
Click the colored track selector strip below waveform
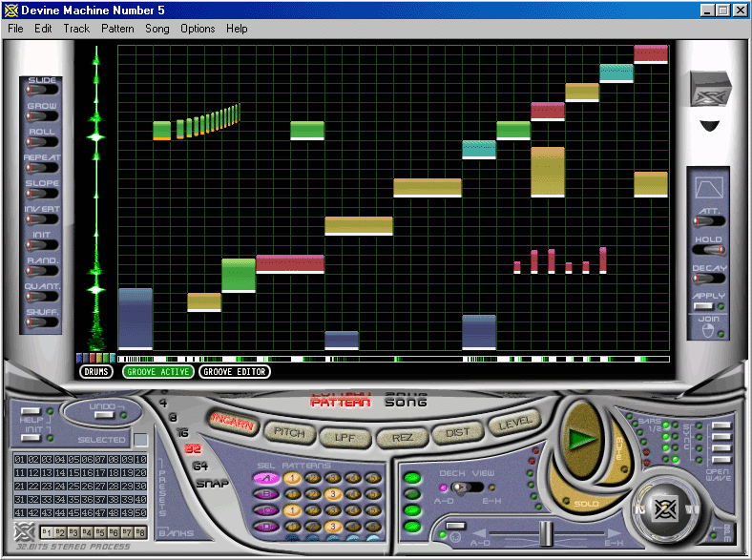pyautogui.click(x=96, y=358)
